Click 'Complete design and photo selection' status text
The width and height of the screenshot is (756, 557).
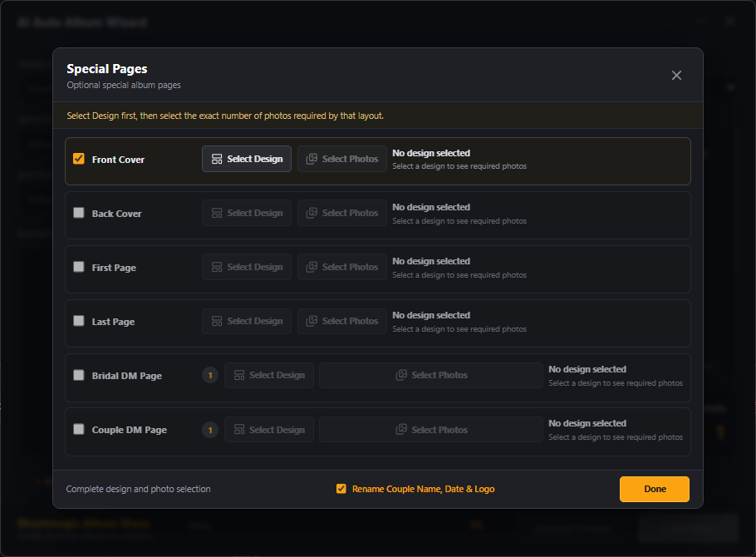[139, 489]
